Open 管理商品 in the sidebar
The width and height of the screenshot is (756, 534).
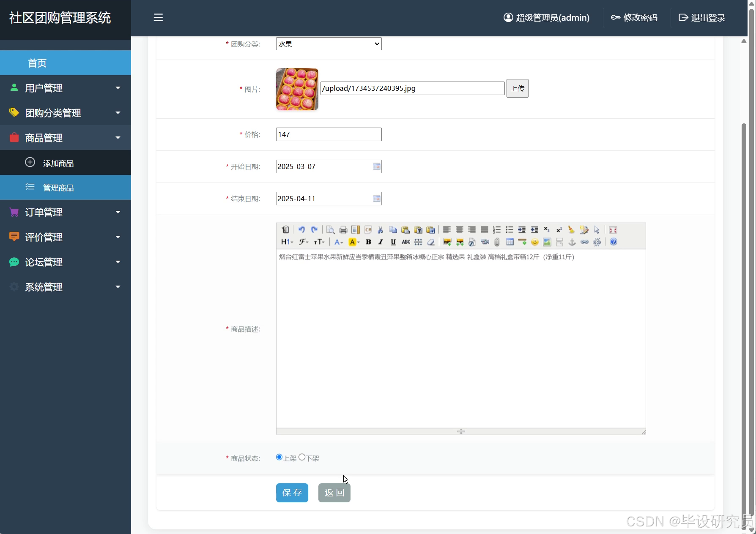(66, 188)
